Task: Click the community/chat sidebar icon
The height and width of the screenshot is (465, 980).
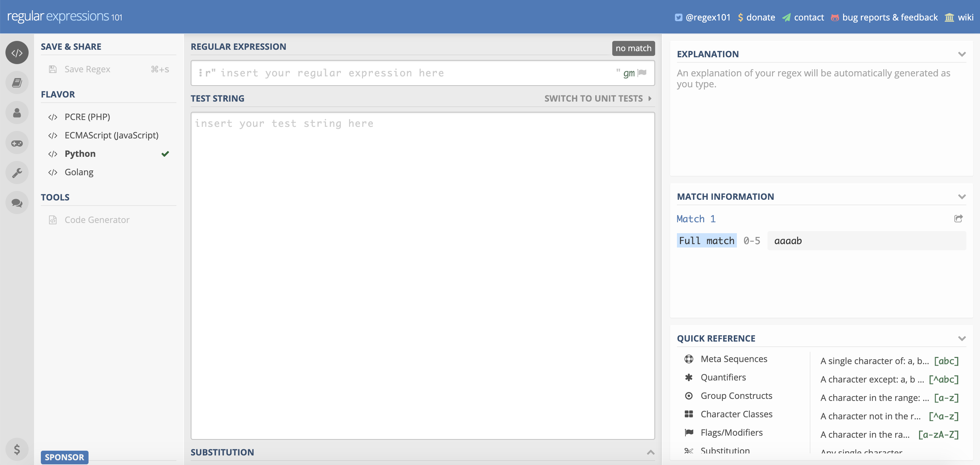Action: pyautogui.click(x=17, y=204)
